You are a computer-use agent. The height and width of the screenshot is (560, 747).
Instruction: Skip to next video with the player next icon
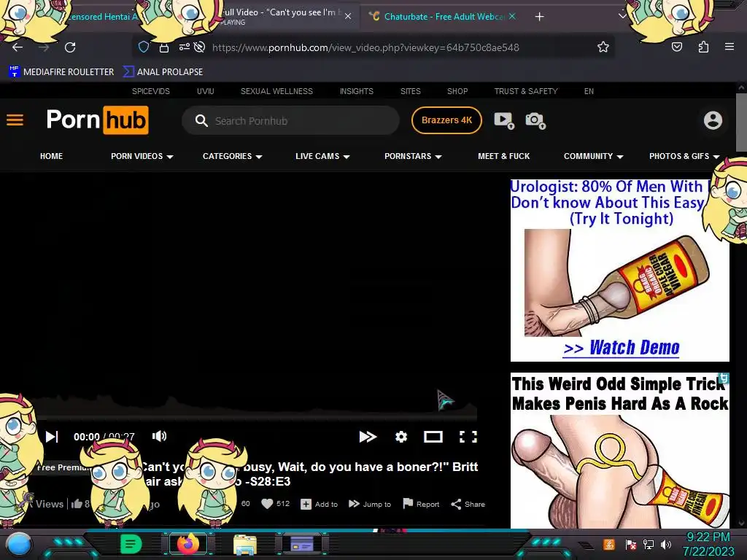coord(52,437)
